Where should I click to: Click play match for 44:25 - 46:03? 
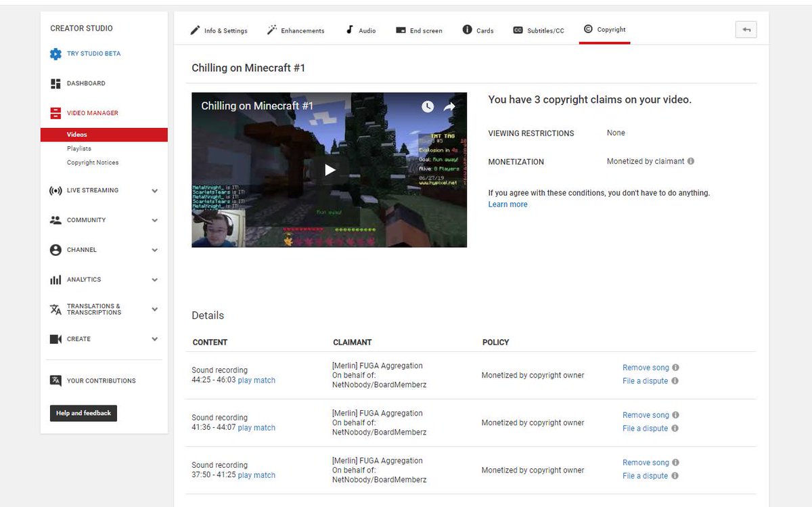click(x=256, y=380)
